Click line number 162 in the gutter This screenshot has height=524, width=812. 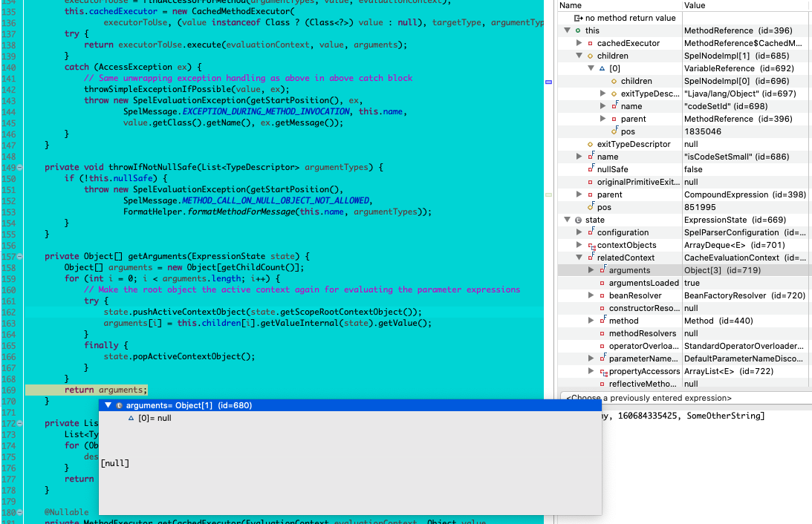pos(9,312)
